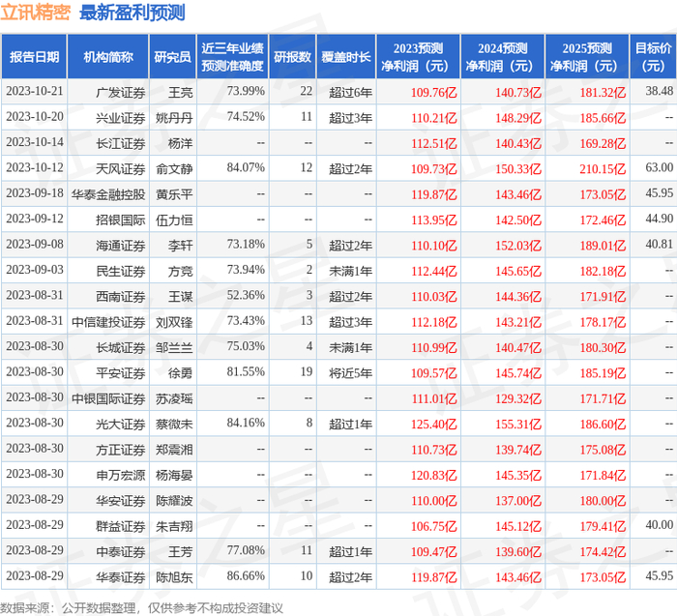Click the 数据来源 disclaimer text at bottom
The width and height of the screenshot is (677, 616).
[x=141, y=608]
